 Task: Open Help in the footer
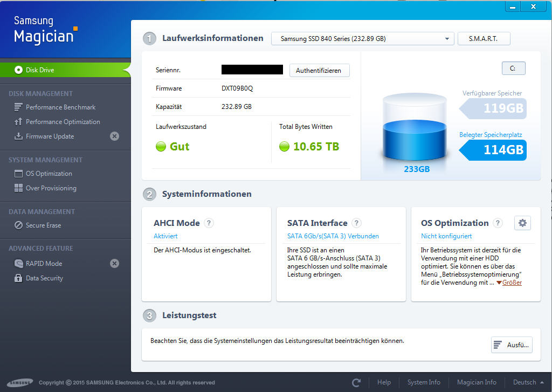[384, 382]
